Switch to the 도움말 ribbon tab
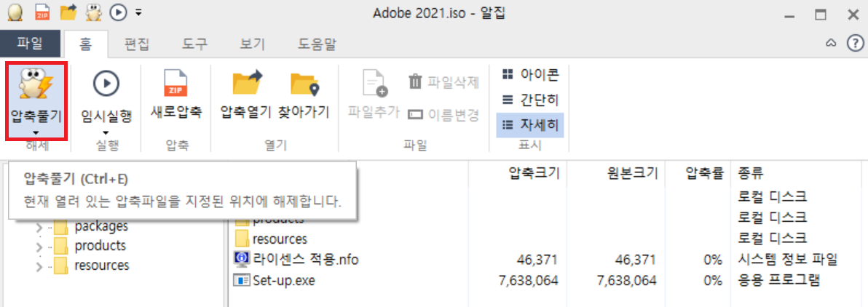The width and height of the screenshot is (868, 307). coord(317,43)
